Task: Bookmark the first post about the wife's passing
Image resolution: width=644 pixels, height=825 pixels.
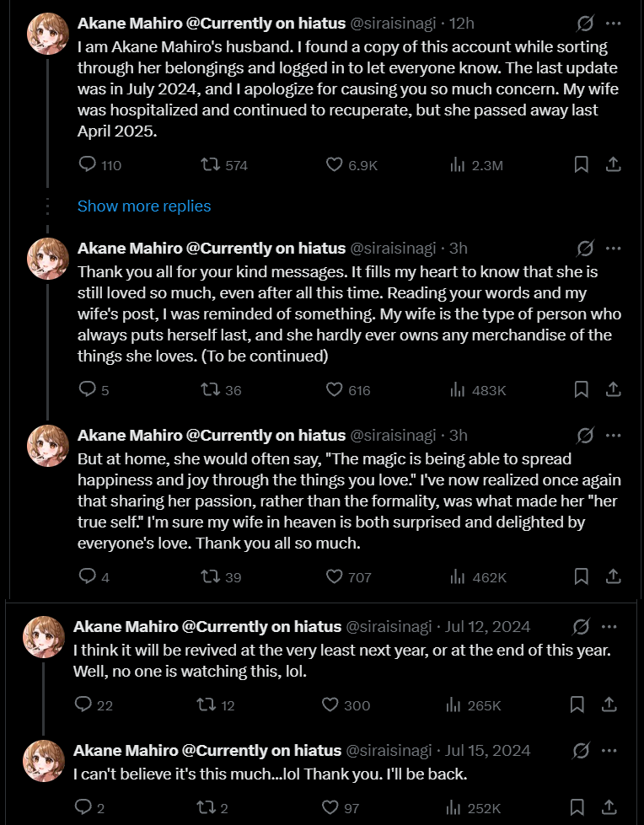Action: pos(581,164)
